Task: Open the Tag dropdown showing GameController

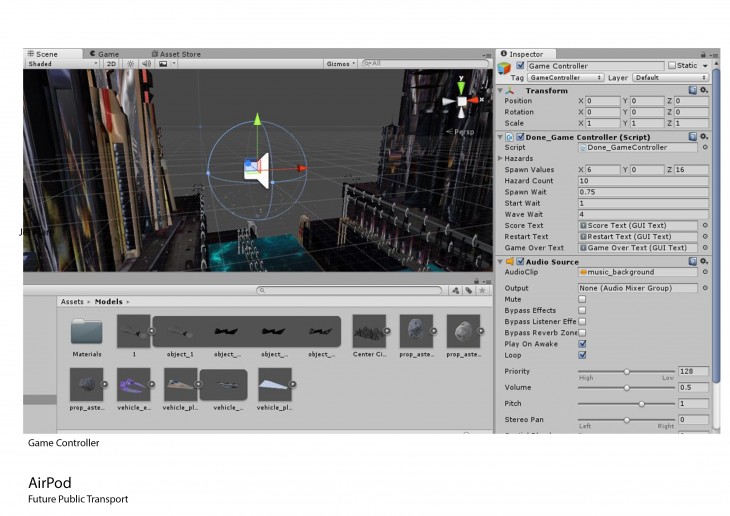Action: 565,77
